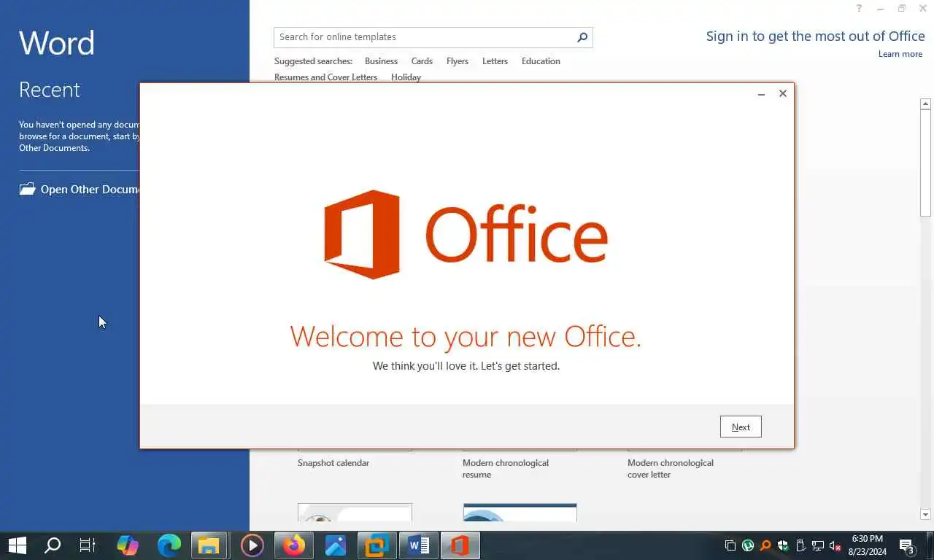Launch Firefox from the taskbar

pos(294,545)
